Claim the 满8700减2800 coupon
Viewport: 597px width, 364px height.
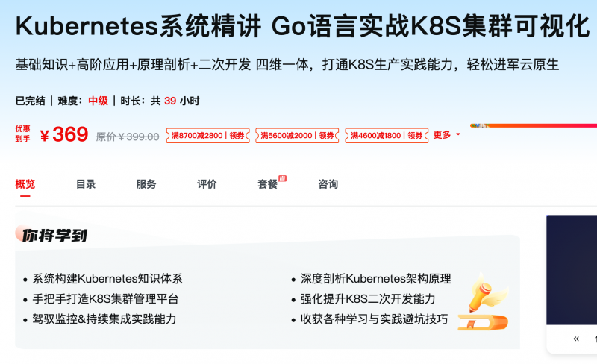(x=208, y=136)
